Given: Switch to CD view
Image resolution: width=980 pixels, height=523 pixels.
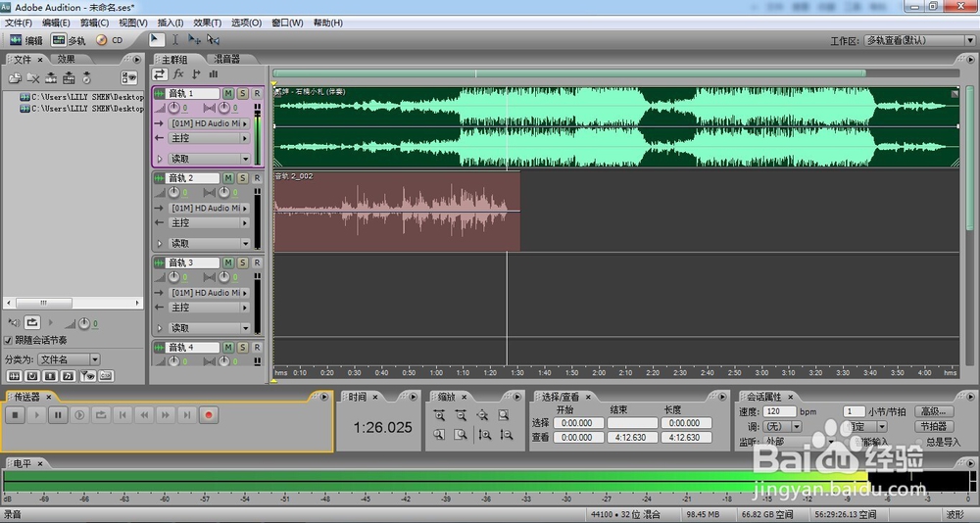Looking at the screenshot, I should (x=110, y=40).
